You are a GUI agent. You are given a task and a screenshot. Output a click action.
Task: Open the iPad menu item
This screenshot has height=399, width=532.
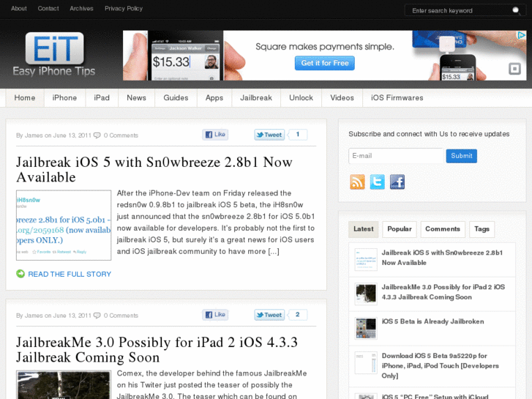[x=102, y=98]
